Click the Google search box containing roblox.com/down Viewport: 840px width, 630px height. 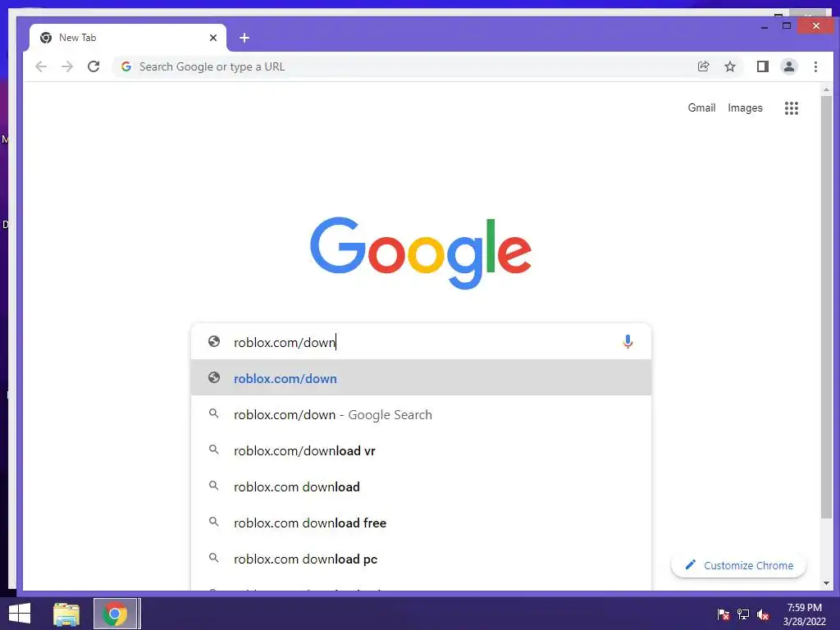421,342
